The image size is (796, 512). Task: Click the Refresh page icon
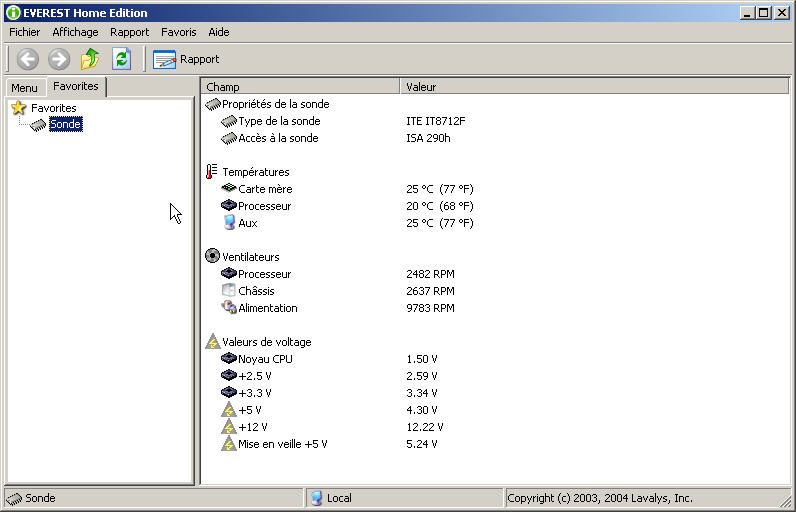tap(121, 59)
